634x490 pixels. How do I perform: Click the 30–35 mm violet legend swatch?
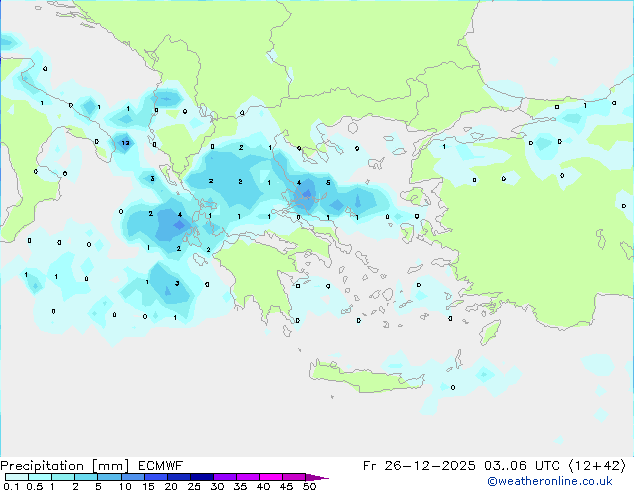click(x=225, y=477)
